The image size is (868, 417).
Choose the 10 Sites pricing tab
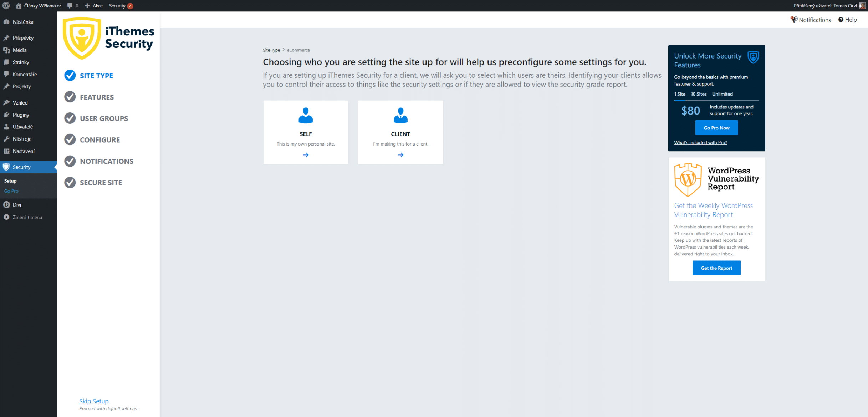pos(699,94)
